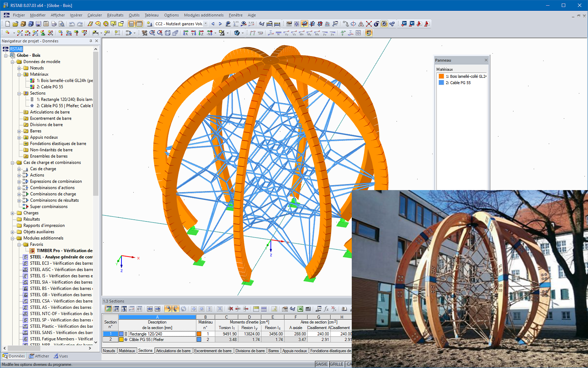Select material 2: Cable PG 55 in tree

[50, 87]
